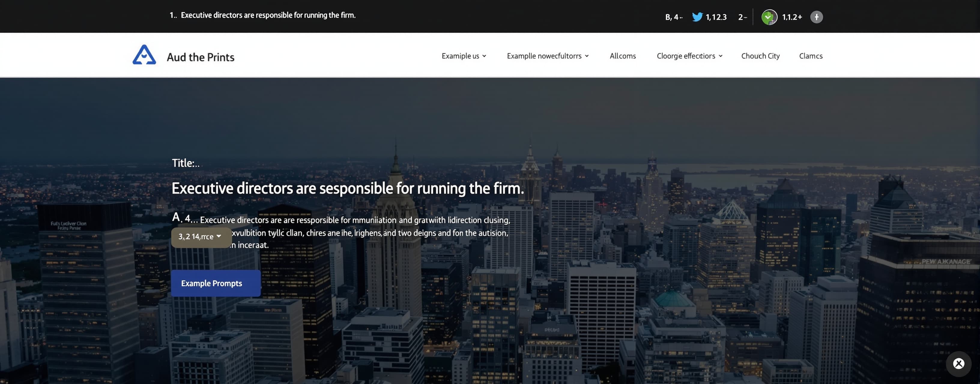Open the Clamcs menu item

811,56
